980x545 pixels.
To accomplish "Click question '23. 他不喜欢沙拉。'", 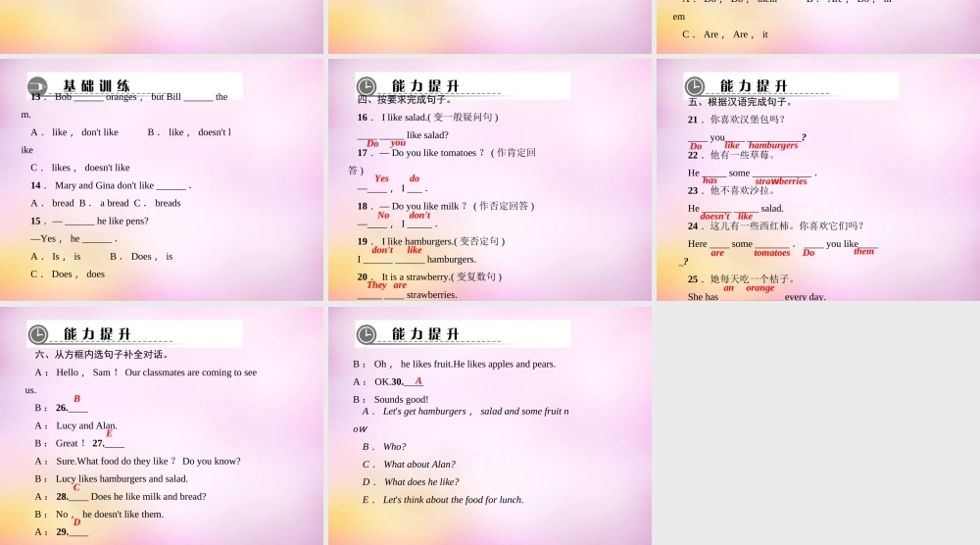I will [x=731, y=190].
